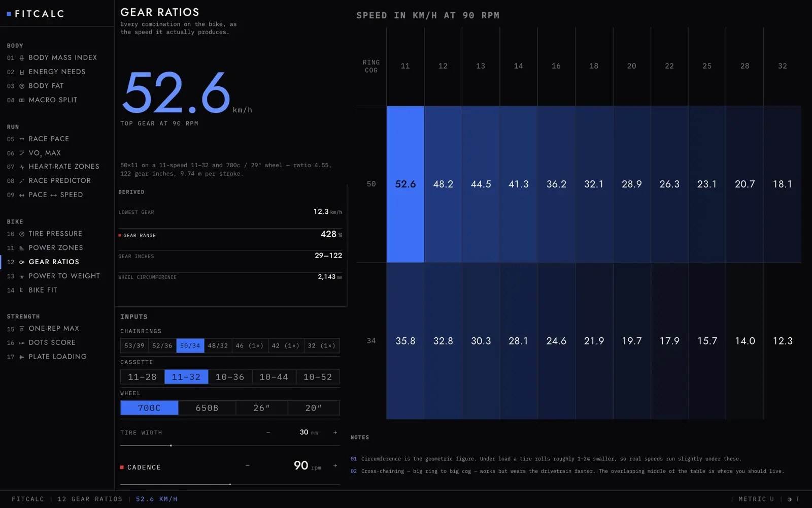The image size is (812, 508).
Task: Click the Power Zones bars icon
Action: [x=22, y=248]
